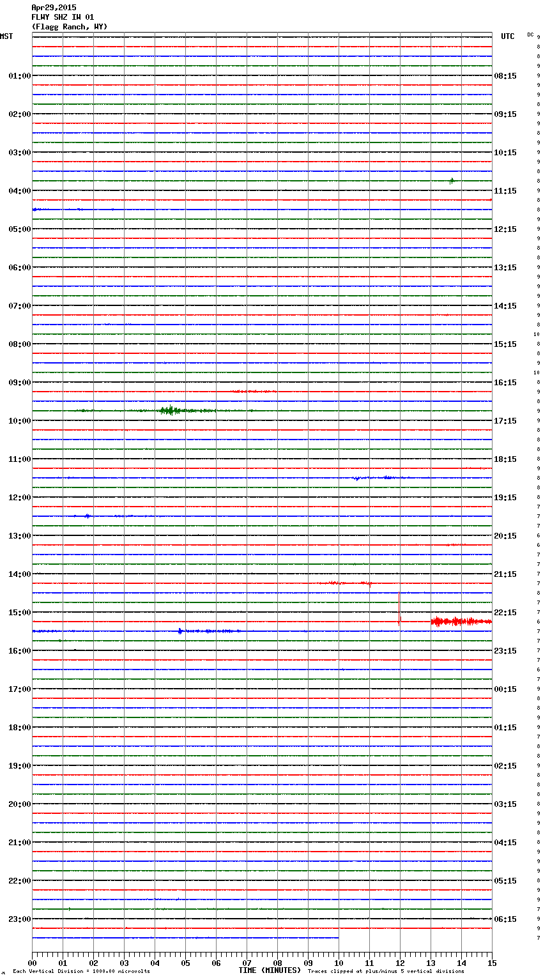The image size is (543, 980).
Task: Select the 02:00 MST time label
Action: tap(20, 114)
